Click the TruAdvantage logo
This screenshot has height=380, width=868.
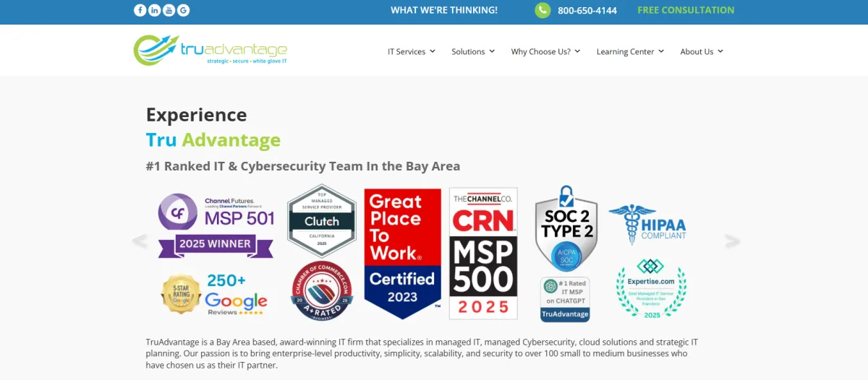(210, 50)
